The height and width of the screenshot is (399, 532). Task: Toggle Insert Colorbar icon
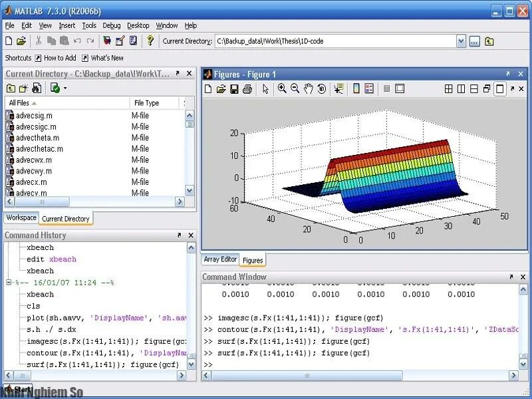click(356, 89)
